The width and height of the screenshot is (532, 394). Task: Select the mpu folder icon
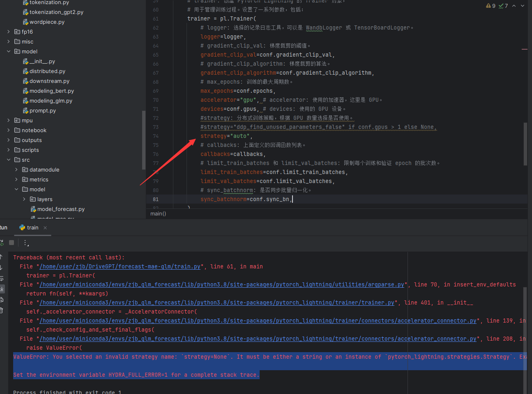point(17,120)
